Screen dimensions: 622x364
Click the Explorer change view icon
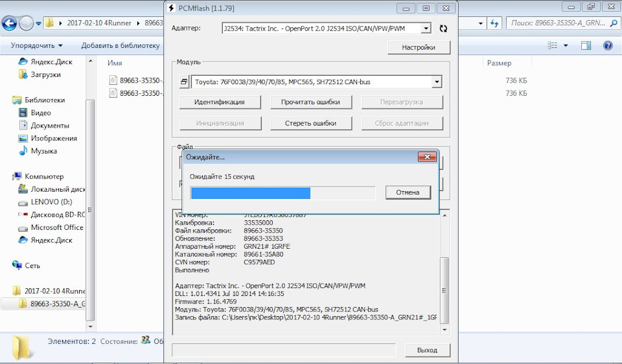pyautogui.click(x=553, y=45)
